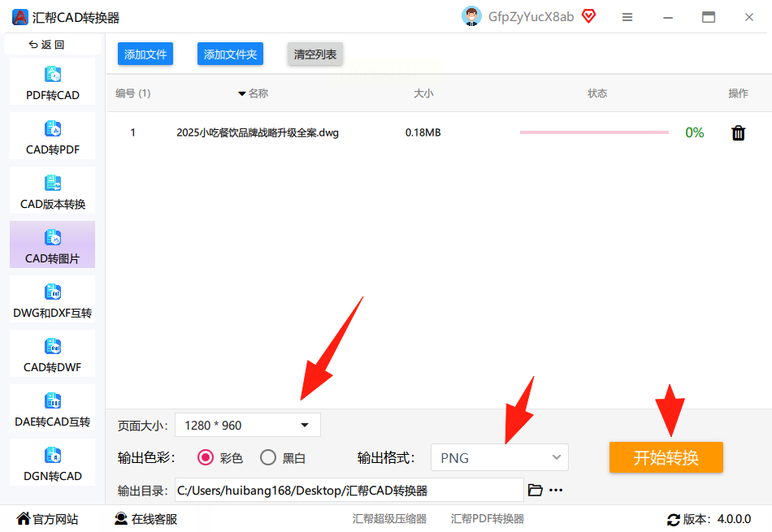772x532 pixels.
Task: Click the 操作 column header
Action: [738, 93]
